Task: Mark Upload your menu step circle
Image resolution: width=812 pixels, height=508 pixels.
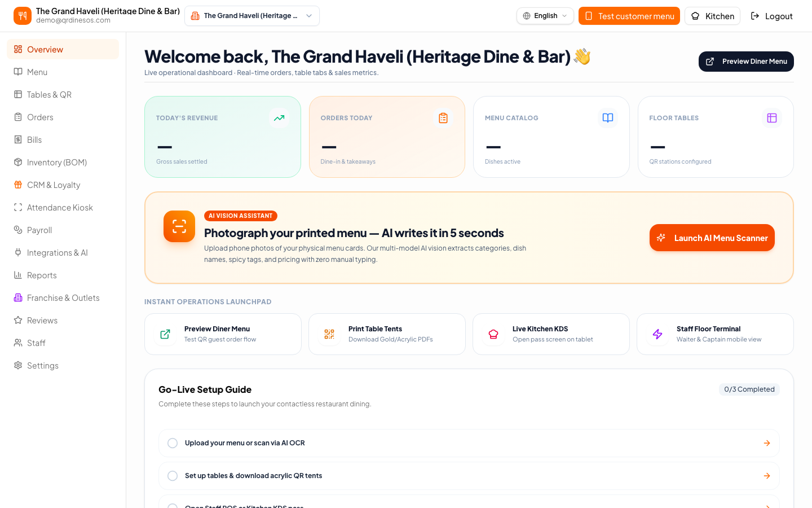Action: [173, 443]
